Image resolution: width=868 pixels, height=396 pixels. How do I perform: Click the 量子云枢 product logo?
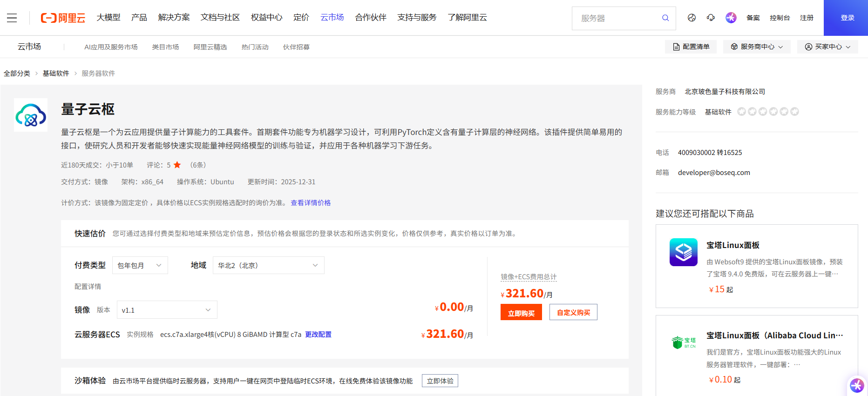click(31, 115)
